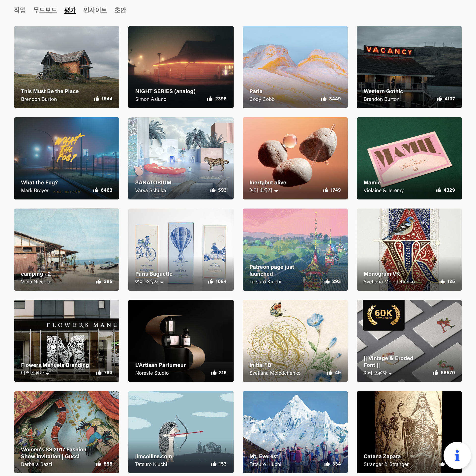Switch to the 인사이트 tab
Screen dimensions: 476x476
click(x=95, y=10)
